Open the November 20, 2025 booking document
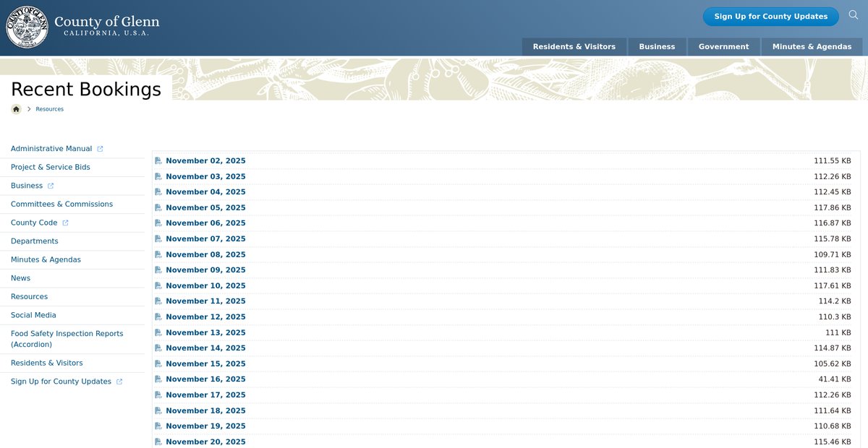 point(205,441)
